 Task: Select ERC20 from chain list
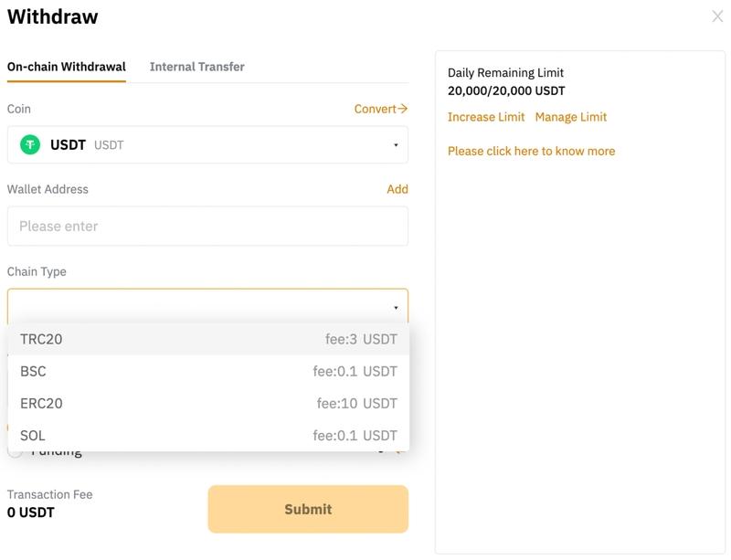pyautogui.click(x=208, y=403)
